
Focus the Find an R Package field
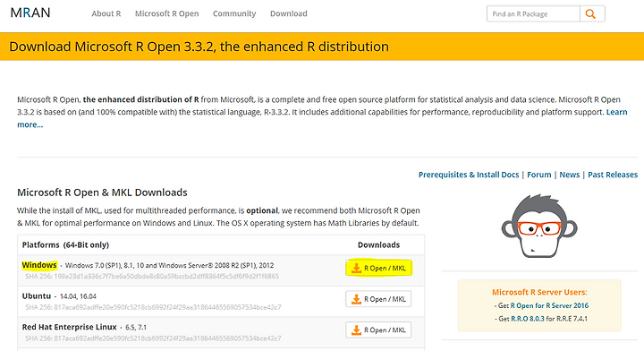(533, 14)
